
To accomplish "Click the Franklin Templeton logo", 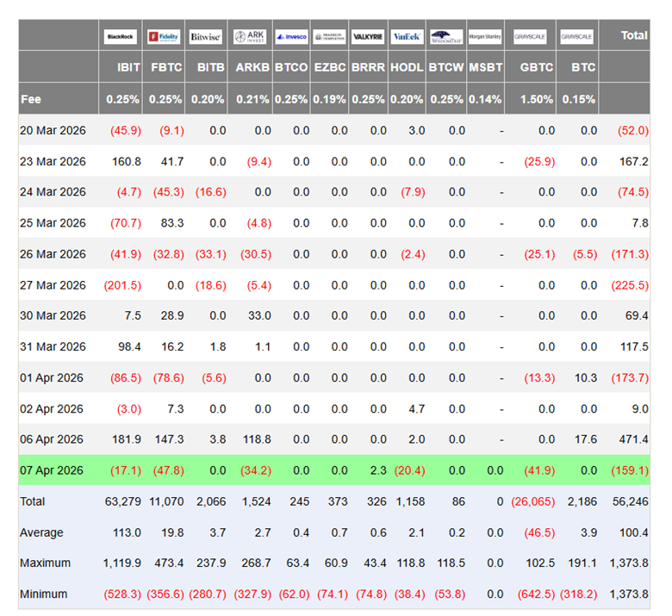I will pos(330,37).
